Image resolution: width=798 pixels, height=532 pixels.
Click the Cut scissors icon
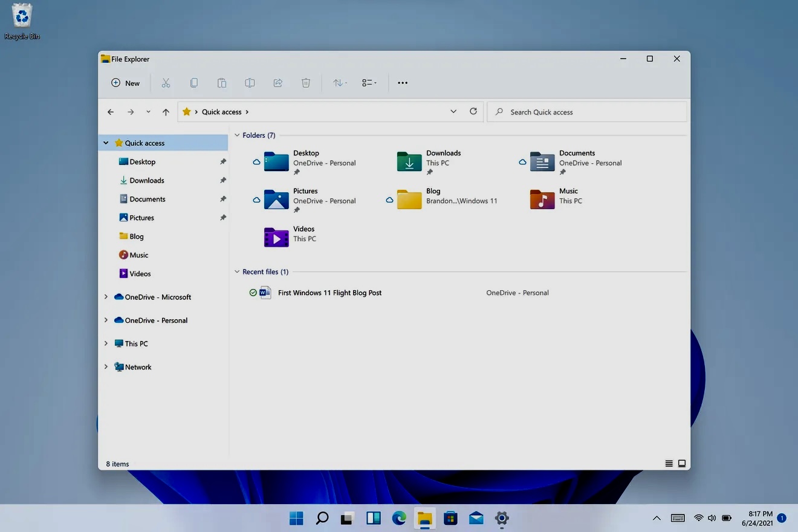point(166,83)
